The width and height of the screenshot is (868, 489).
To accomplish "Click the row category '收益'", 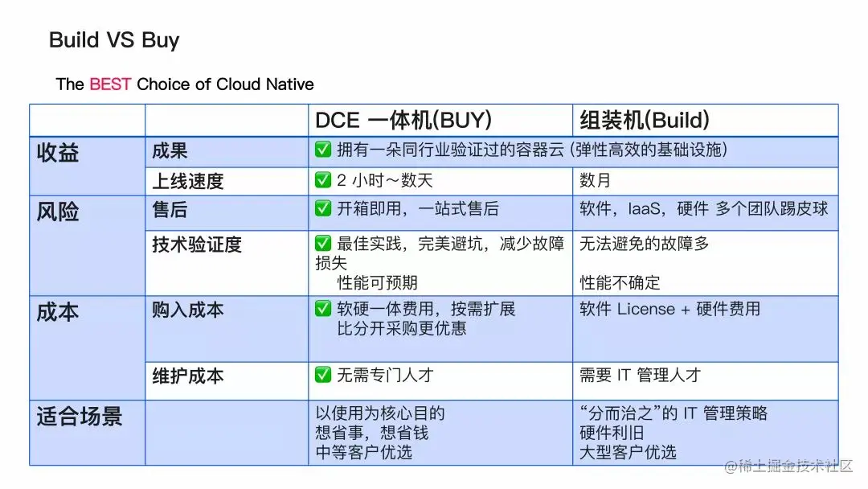I will click(58, 153).
